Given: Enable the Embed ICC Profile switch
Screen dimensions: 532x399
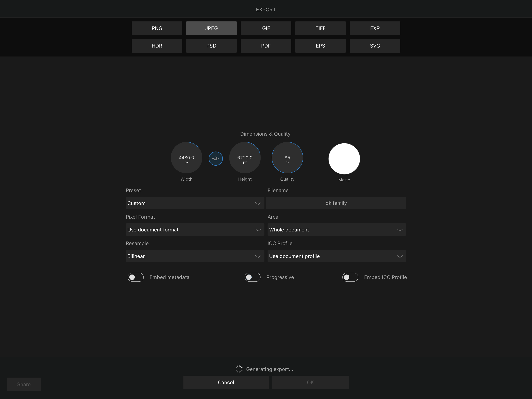Looking at the screenshot, I should click(x=350, y=277).
